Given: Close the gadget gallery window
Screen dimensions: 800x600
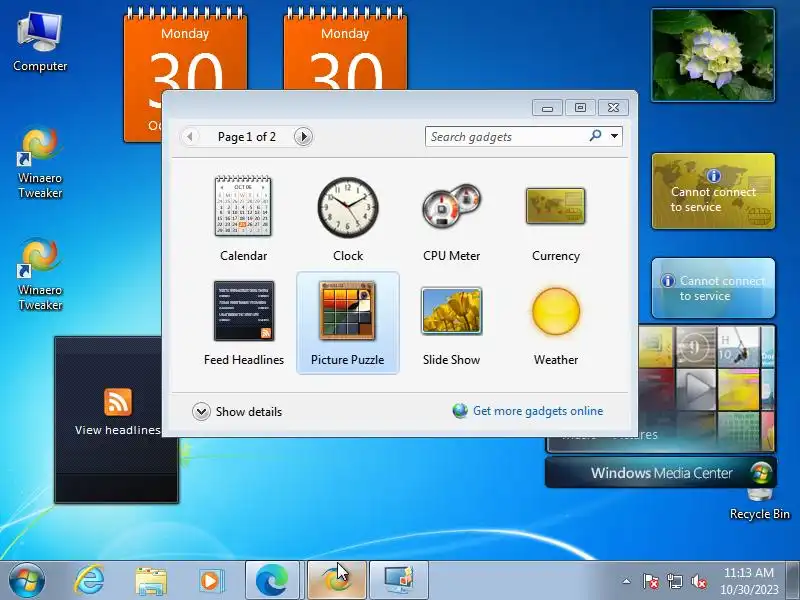Looking at the screenshot, I should pyautogui.click(x=613, y=108).
